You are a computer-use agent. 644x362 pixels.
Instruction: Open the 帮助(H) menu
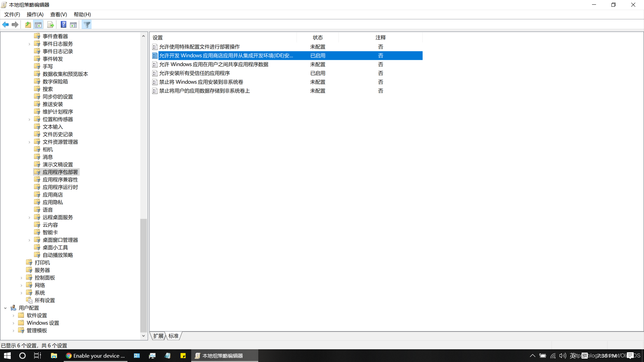click(x=83, y=14)
